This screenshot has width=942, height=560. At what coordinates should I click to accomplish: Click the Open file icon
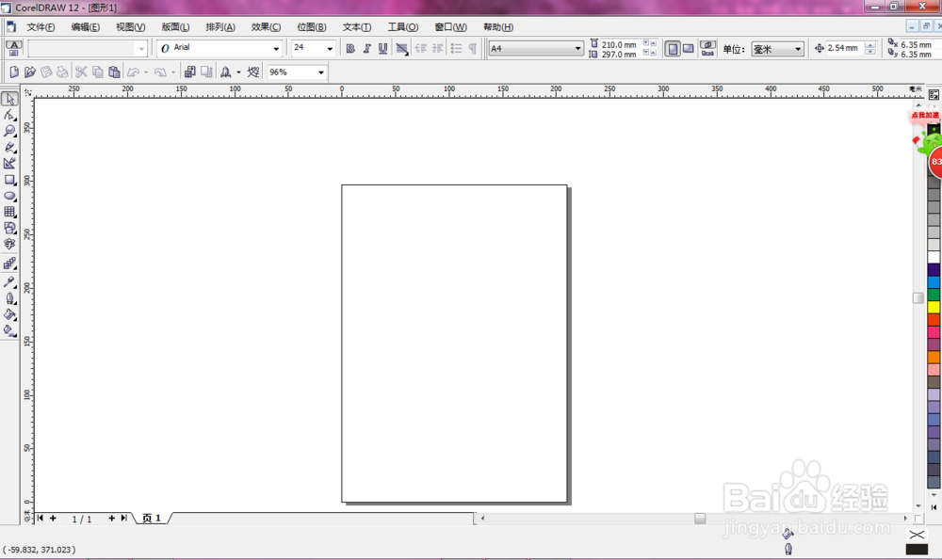(30, 72)
